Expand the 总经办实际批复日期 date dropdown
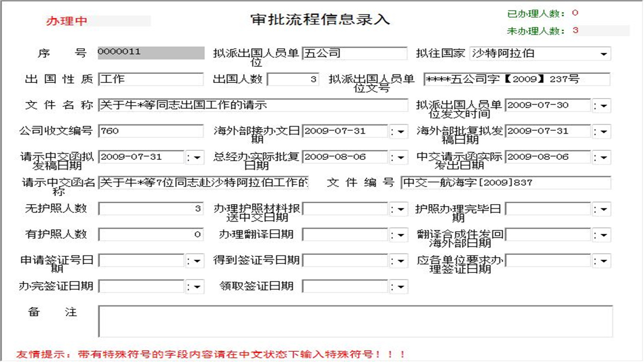644x362 pixels. 400,157
